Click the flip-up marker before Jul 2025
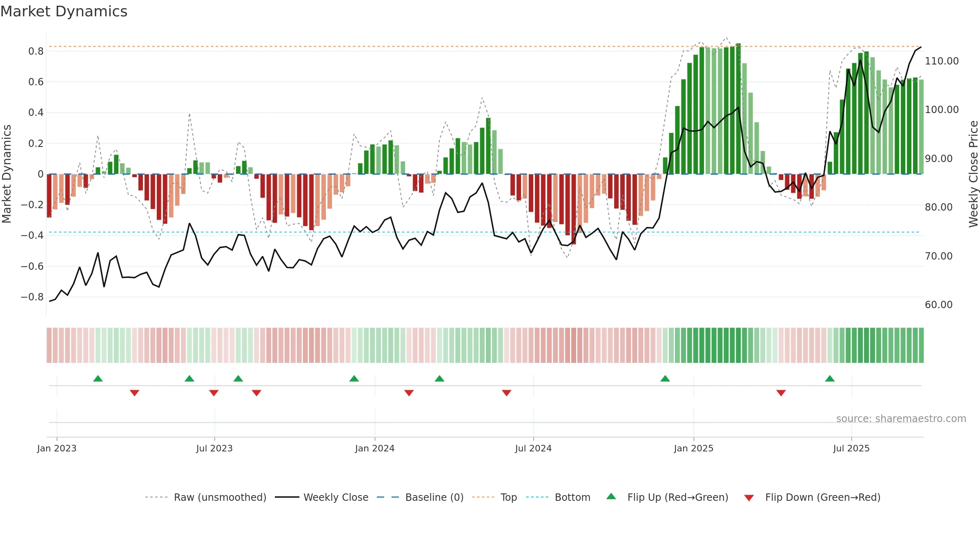 [x=830, y=378]
